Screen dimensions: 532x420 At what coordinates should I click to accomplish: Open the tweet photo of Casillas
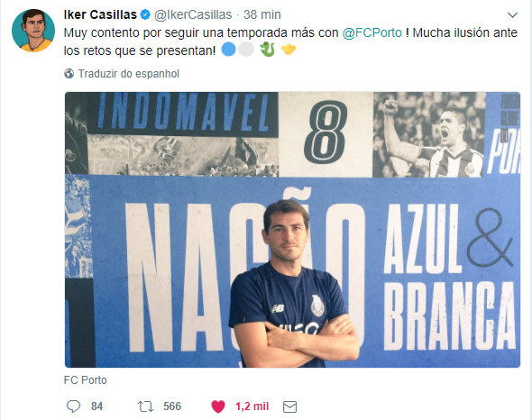tap(292, 230)
